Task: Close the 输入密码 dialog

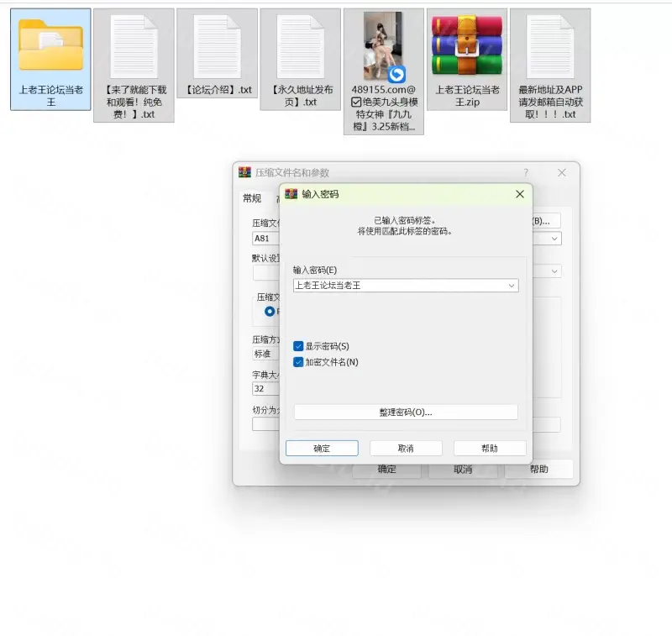Action: (520, 194)
